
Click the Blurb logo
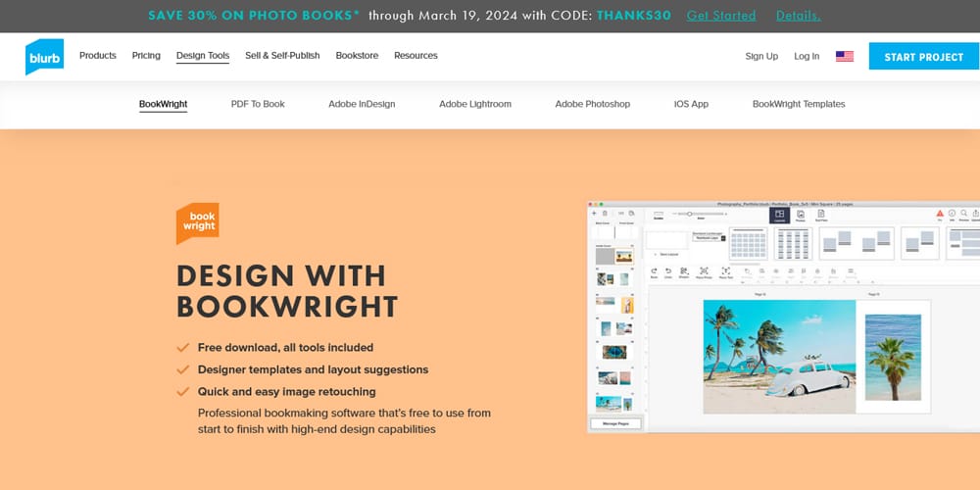tap(44, 57)
